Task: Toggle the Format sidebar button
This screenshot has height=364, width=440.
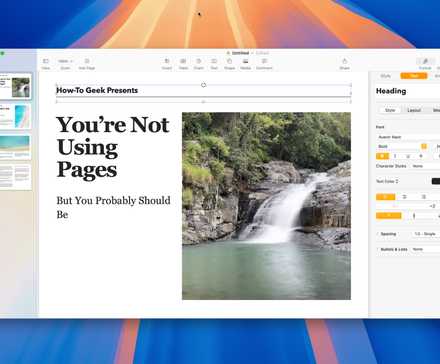Action: pyautogui.click(x=425, y=64)
